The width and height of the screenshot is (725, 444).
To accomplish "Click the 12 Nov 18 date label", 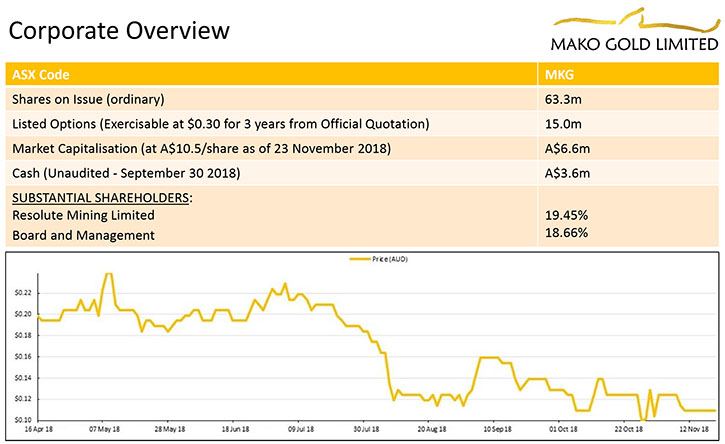I will pos(694,429).
